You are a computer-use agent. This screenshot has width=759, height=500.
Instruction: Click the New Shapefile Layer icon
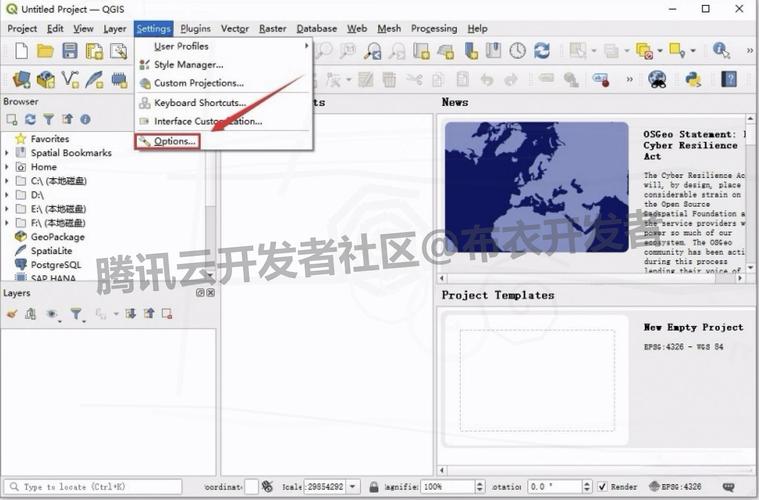[70, 79]
